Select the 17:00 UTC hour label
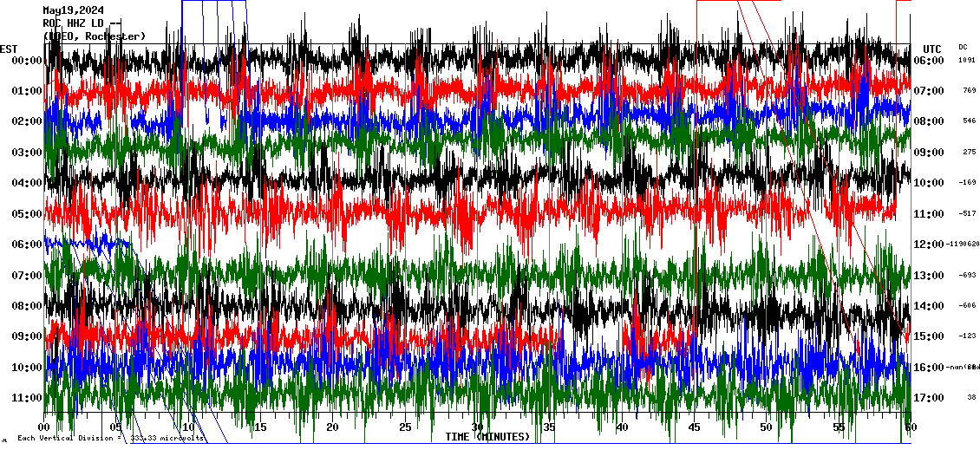980x450 pixels. coord(928,398)
